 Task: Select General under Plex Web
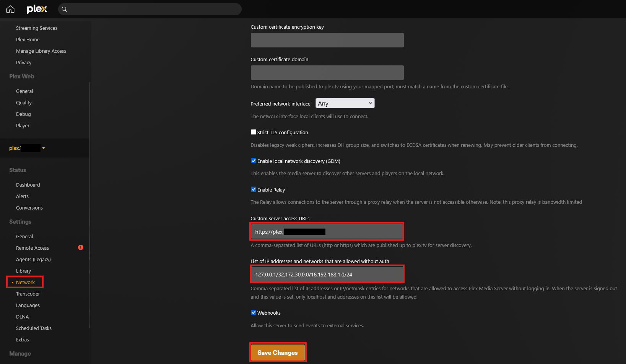click(24, 91)
